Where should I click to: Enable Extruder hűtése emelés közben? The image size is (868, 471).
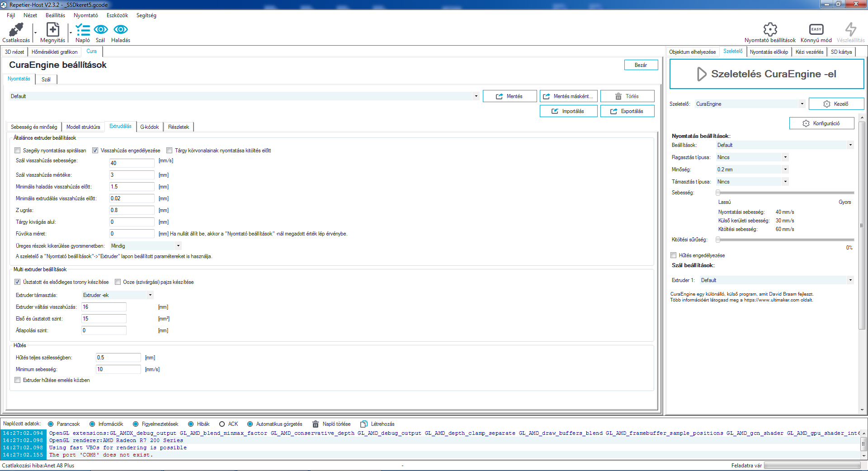[18, 380]
